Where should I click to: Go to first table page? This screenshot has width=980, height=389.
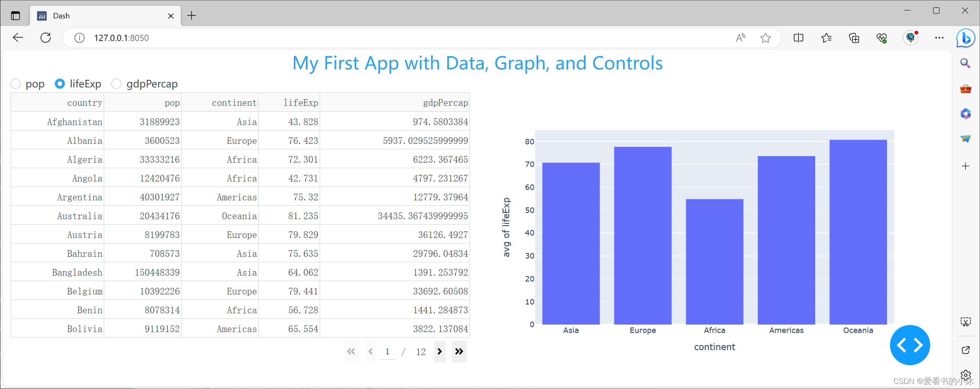pos(351,351)
